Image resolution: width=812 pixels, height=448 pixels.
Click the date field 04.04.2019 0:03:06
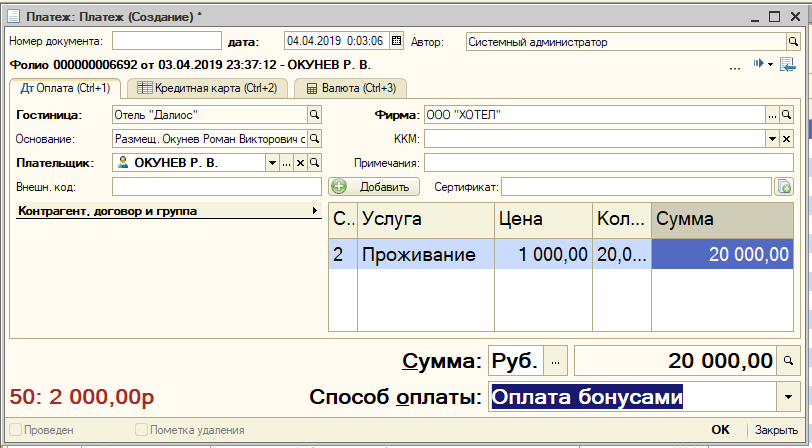[x=337, y=41]
